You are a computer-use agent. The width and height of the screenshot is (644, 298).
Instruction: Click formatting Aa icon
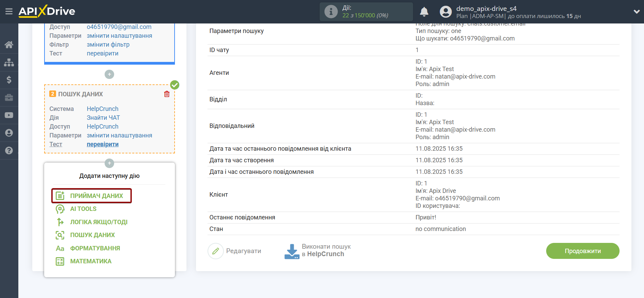click(60, 248)
